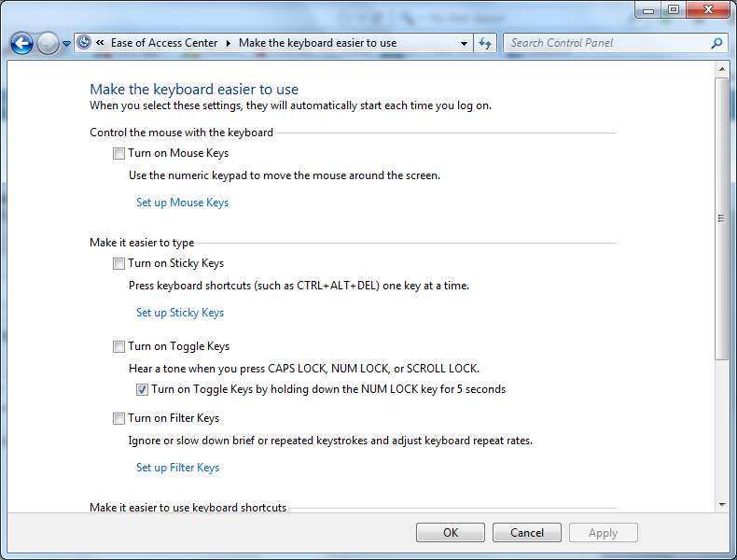Viewport: 737px width, 560px height.
Task: Open the Set up Mouse Keys link
Action: (182, 203)
